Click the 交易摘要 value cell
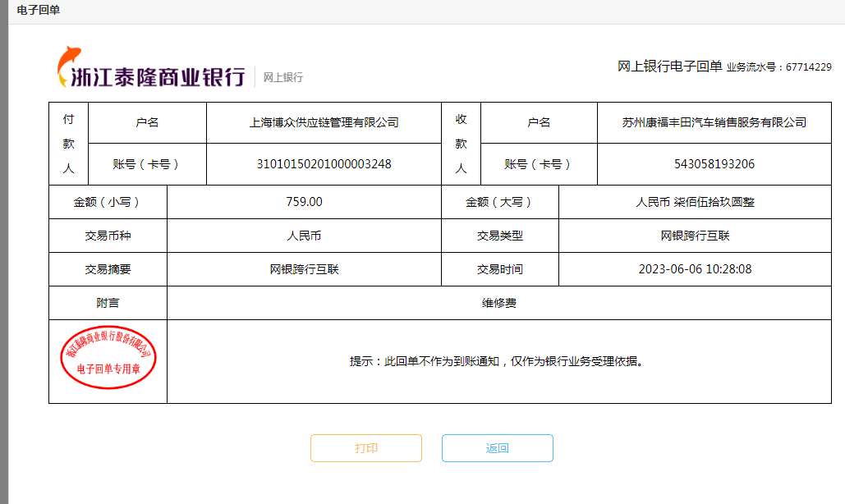Screen dimensions: 845x504 pos(304,269)
